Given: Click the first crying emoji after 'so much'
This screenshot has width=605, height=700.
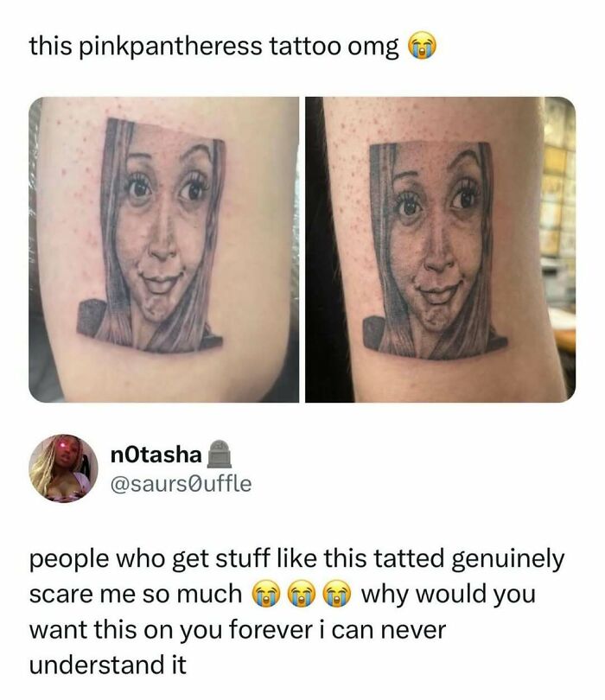Looking at the screenshot, I should [x=266, y=595].
